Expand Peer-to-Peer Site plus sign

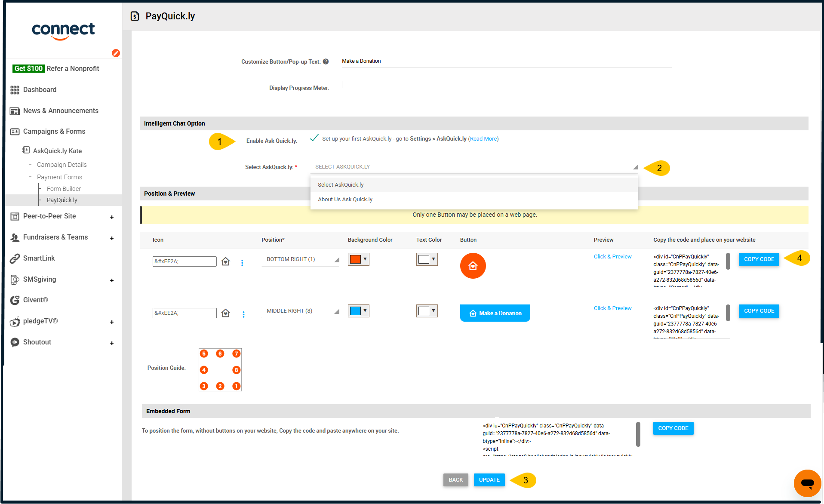pyautogui.click(x=112, y=217)
